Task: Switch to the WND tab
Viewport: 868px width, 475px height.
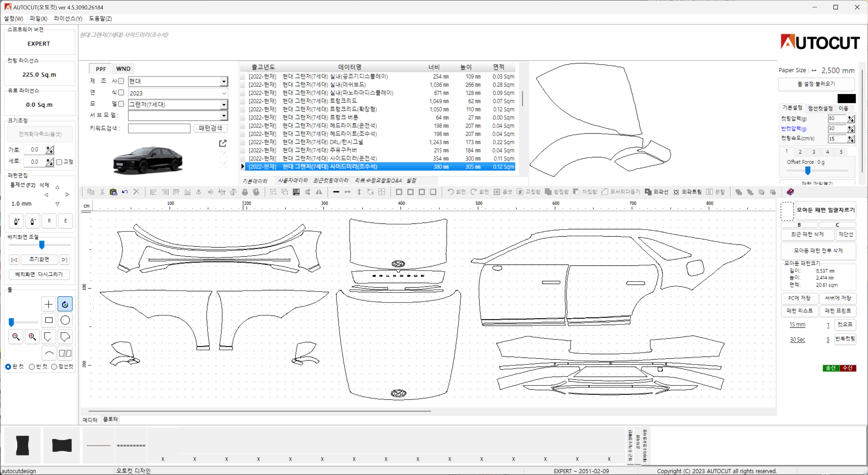Action: pyautogui.click(x=123, y=69)
